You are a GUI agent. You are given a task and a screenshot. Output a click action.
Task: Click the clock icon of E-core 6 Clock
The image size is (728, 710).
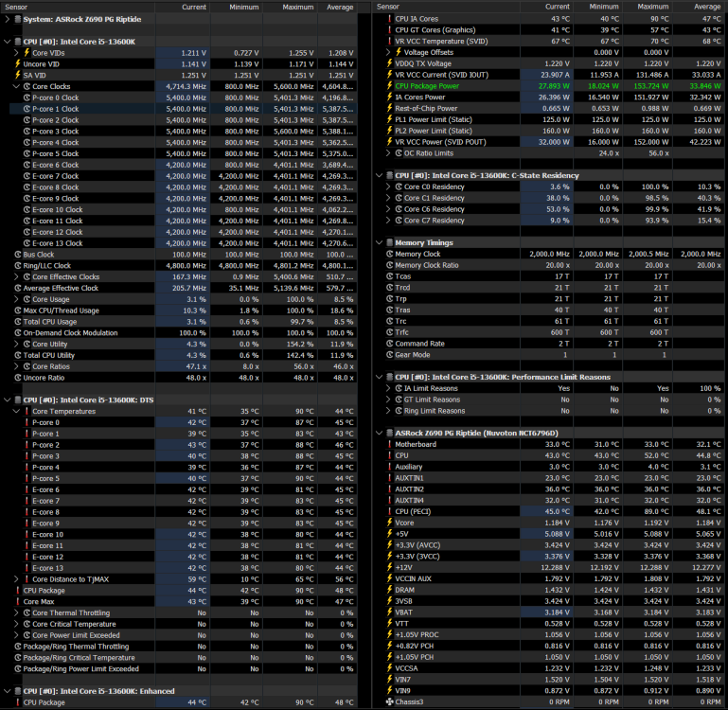[27, 165]
